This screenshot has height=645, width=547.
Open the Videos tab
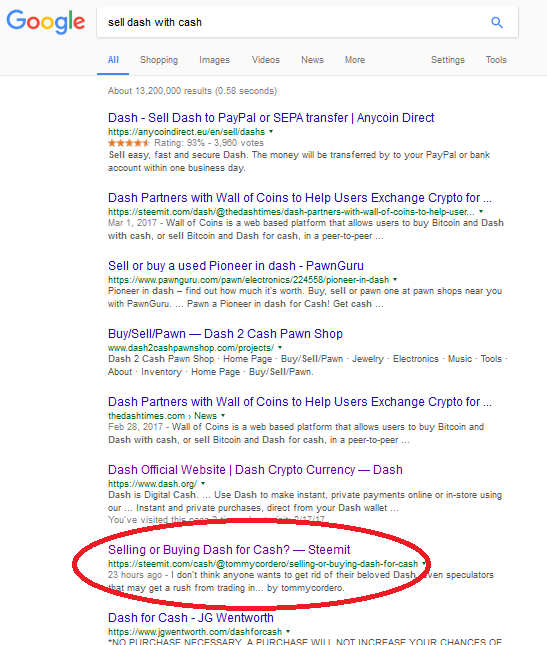tap(266, 60)
